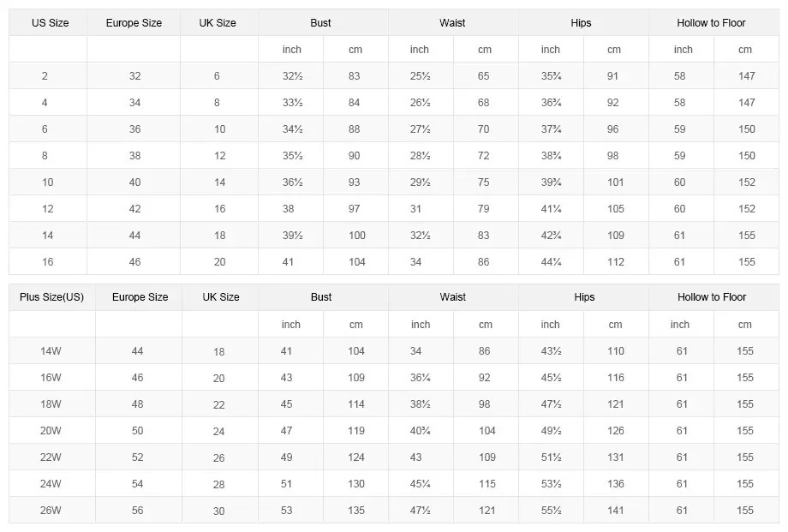Click the Waist header in the plus size table

click(453, 297)
